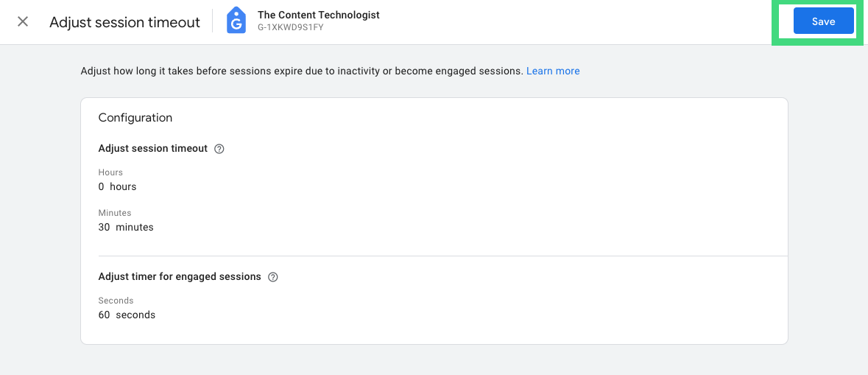The width and height of the screenshot is (868, 375).
Task: Expand the 30 minutes selector
Action: coord(126,227)
